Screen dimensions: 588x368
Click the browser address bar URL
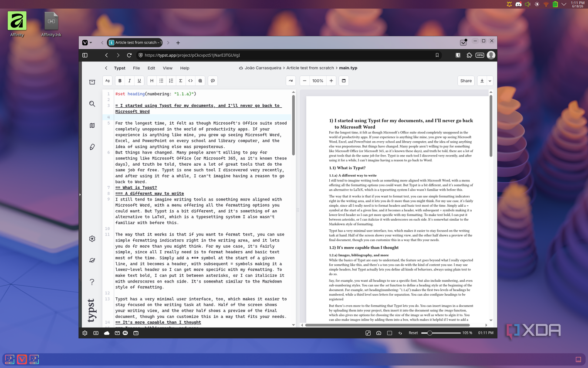(192, 55)
